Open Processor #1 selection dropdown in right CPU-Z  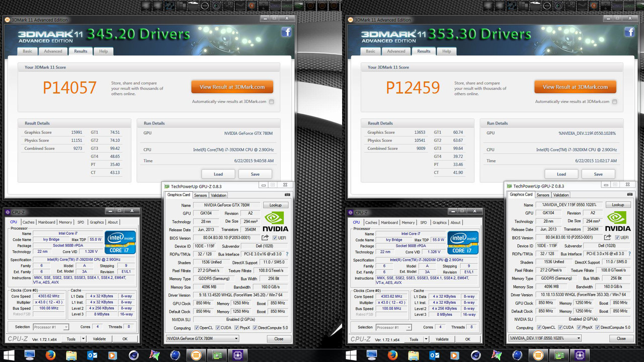tap(393, 327)
